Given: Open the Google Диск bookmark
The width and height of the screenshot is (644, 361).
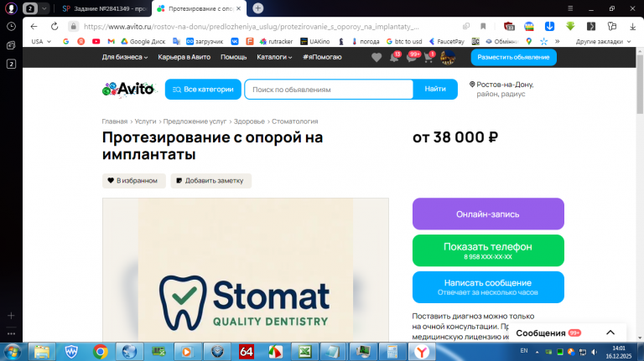Looking at the screenshot, I should 143,41.
